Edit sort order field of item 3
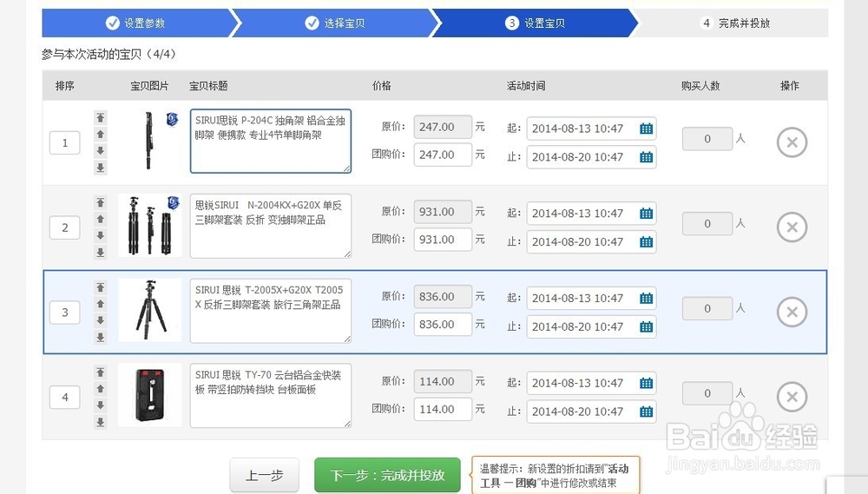 click(65, 313)
